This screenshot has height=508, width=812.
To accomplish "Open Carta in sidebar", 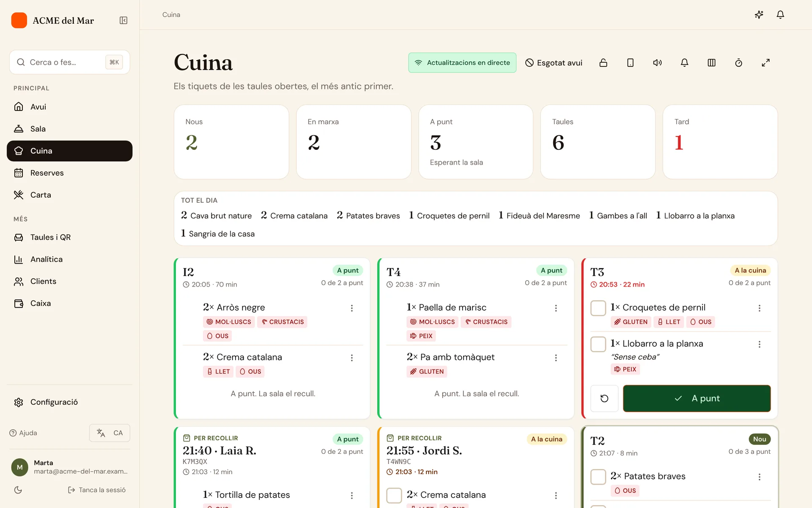I will (69, 195).
